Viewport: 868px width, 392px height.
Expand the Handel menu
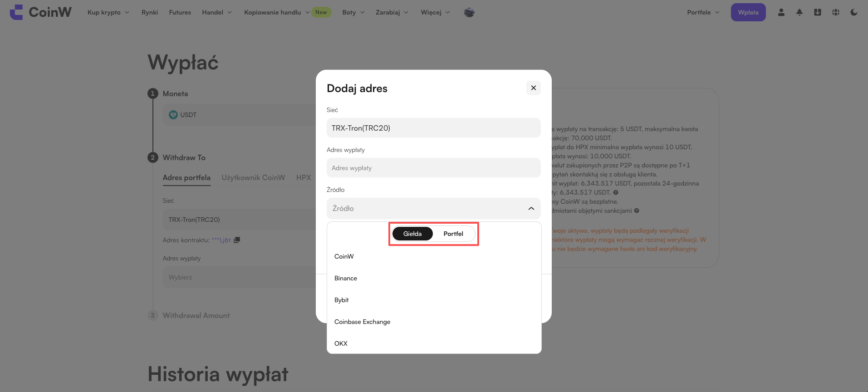coord(217,12)
